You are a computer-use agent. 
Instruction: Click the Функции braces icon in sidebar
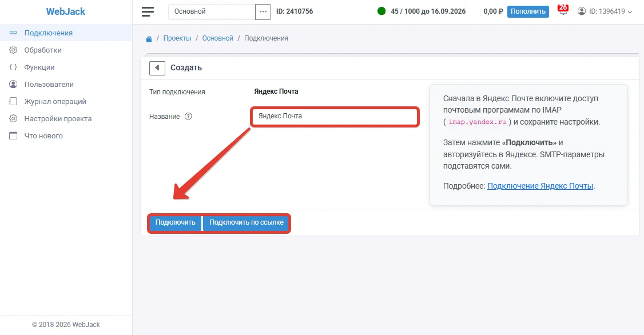coord(13,67)
